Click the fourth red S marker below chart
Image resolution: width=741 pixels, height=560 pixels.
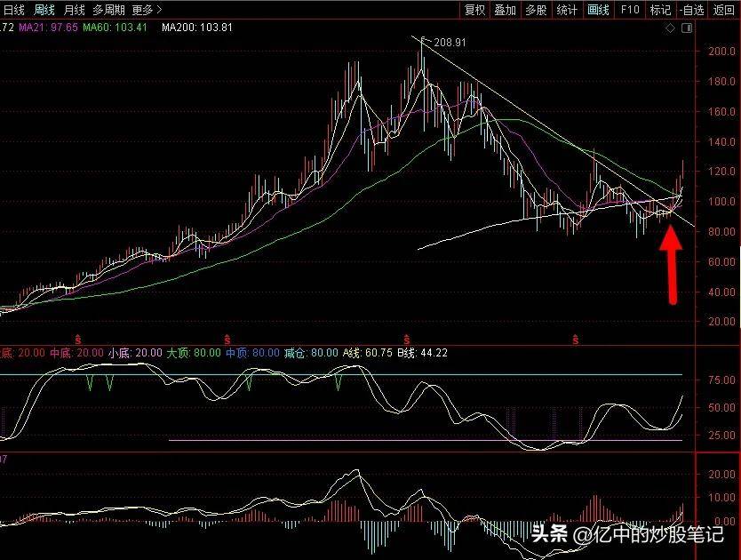575,340
